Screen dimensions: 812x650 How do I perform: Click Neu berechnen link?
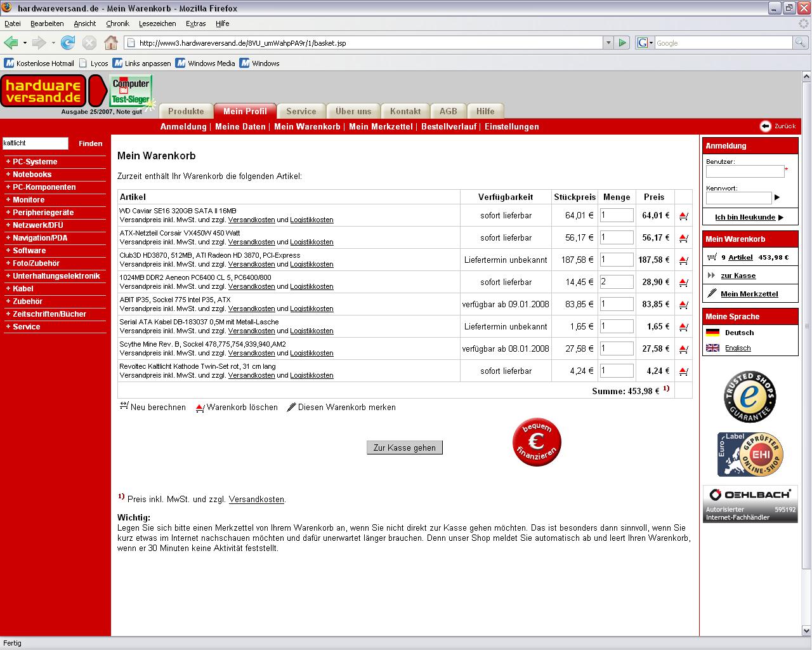[x=153, y=407]
